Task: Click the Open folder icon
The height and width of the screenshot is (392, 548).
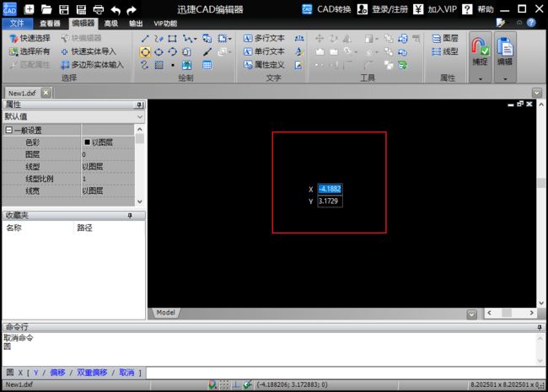Action: (46, 9)
